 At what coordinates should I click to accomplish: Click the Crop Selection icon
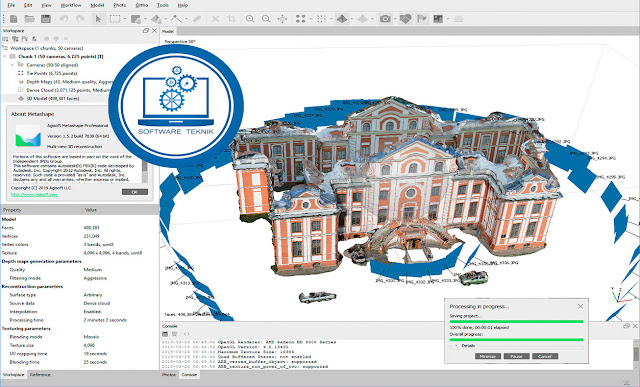coord(232,19)
